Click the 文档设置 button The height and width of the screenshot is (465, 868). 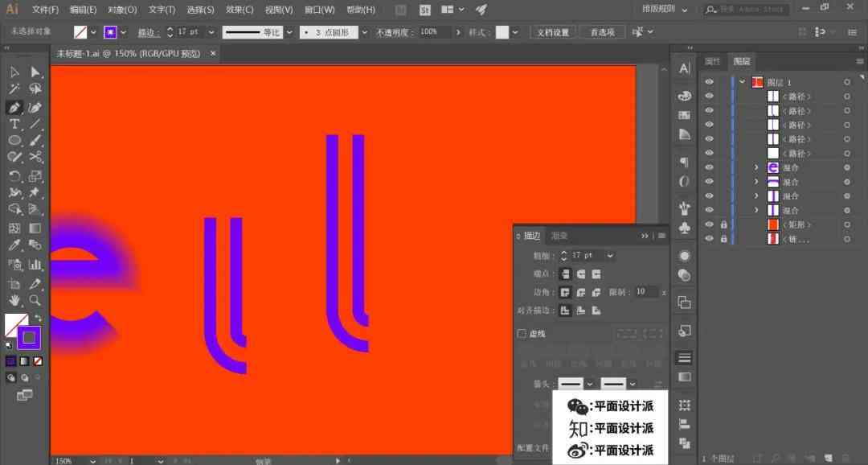click(553, 32)
